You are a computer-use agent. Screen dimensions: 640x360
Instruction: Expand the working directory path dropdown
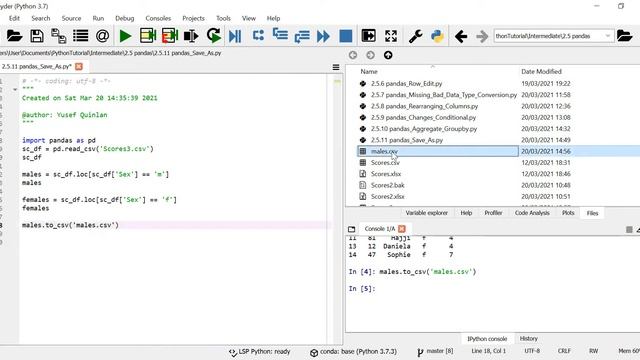(607, 36)
